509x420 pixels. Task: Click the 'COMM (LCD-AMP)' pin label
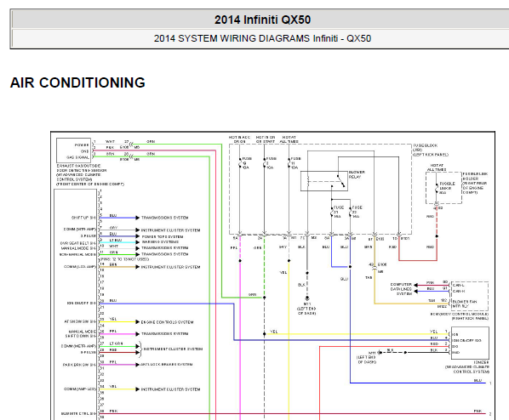coord(80,267)
